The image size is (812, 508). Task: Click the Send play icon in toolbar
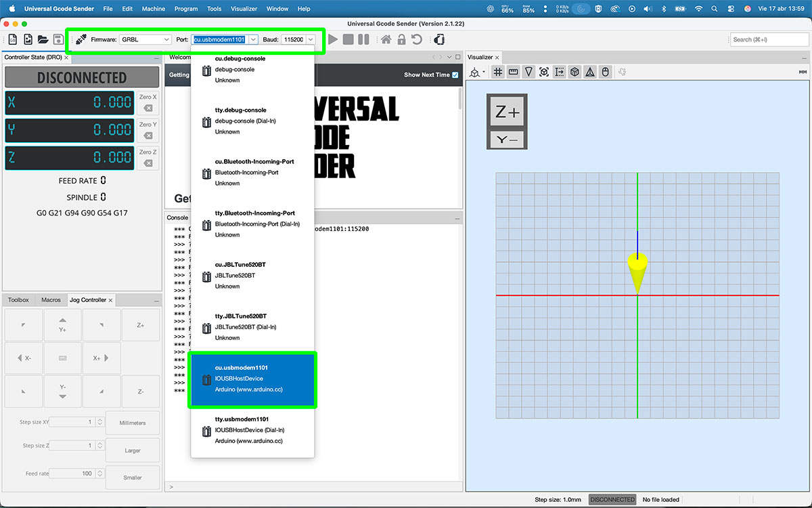(333, 39)
